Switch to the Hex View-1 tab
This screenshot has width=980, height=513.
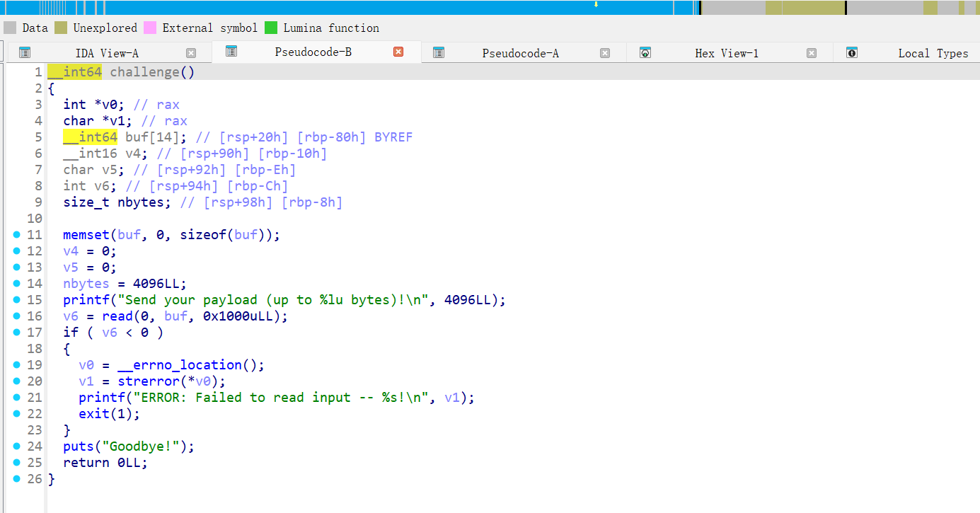727,53
